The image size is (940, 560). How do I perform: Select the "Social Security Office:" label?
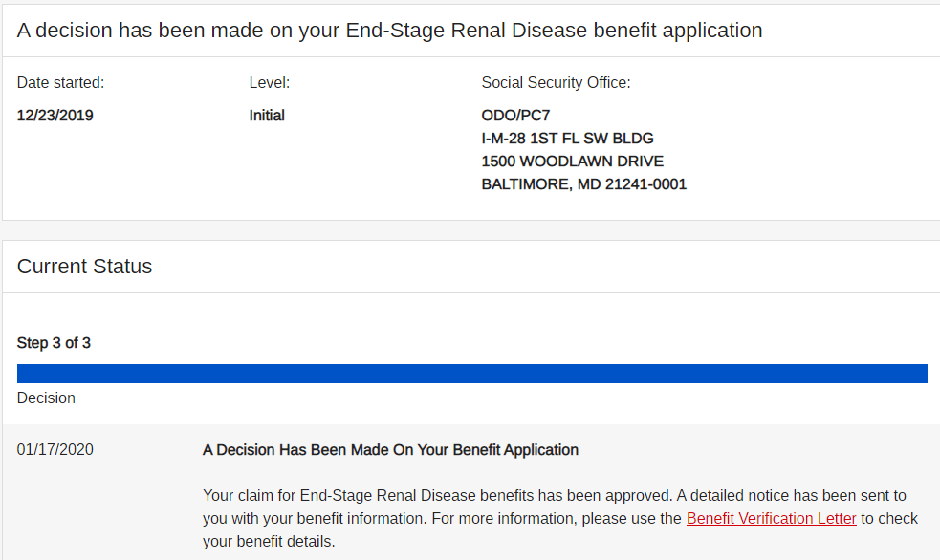(556, 83)
